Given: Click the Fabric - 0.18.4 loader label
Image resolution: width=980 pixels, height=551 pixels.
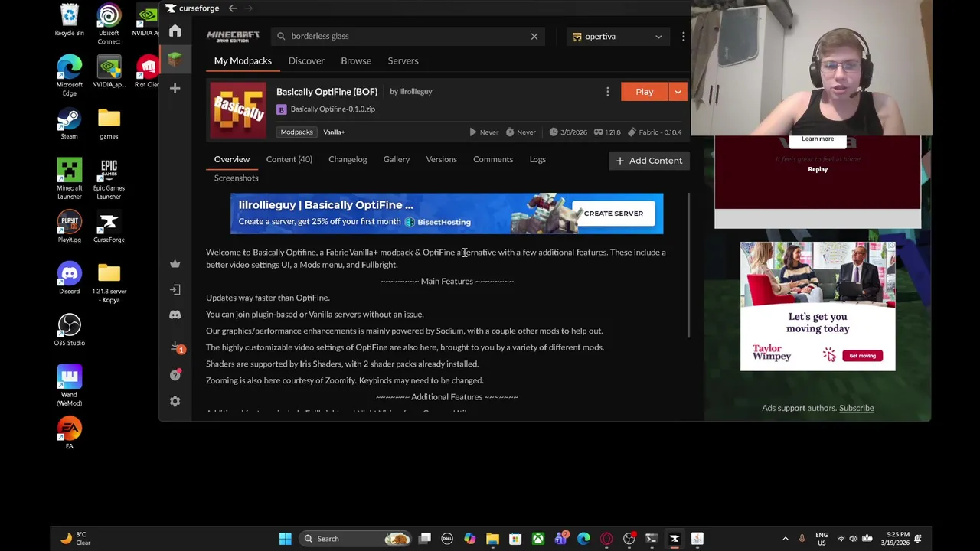Looking at the screenshot, I should click(x=655, y=132).
